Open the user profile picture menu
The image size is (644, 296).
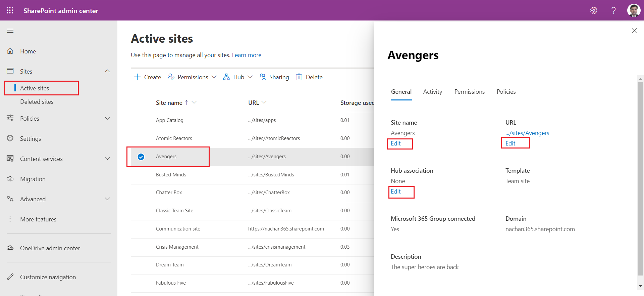point(634,10)
